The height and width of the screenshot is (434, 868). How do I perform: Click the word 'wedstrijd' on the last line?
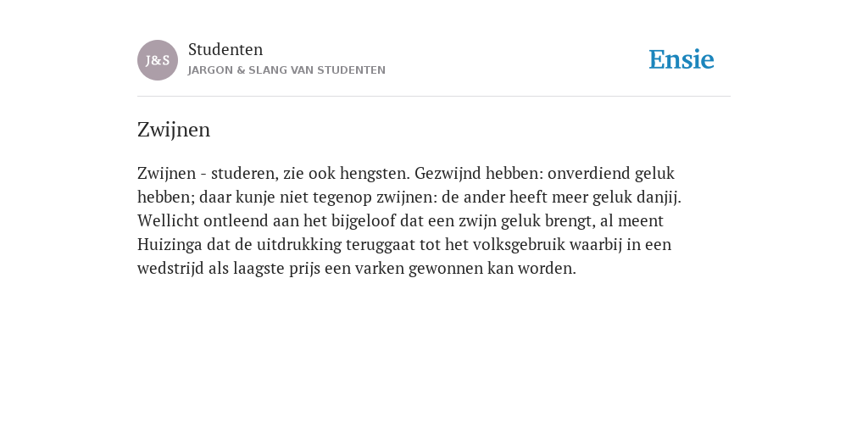pos(170,269)
